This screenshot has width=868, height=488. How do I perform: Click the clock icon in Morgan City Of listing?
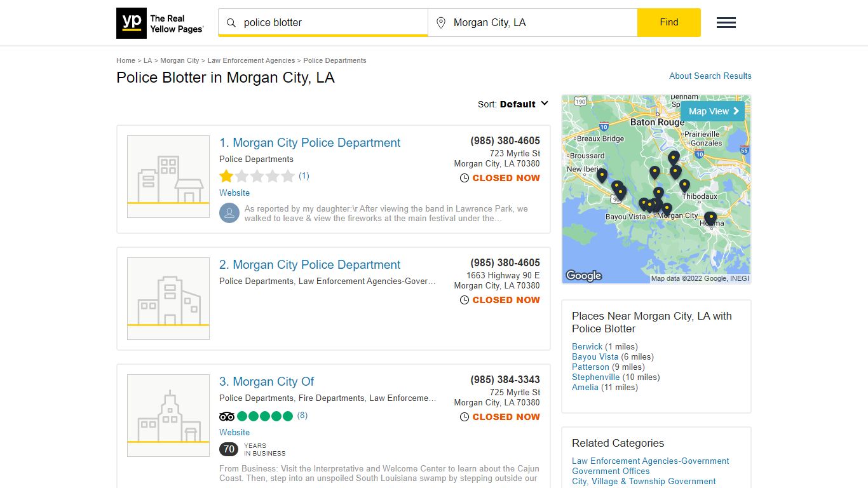[x=465, y=417]
